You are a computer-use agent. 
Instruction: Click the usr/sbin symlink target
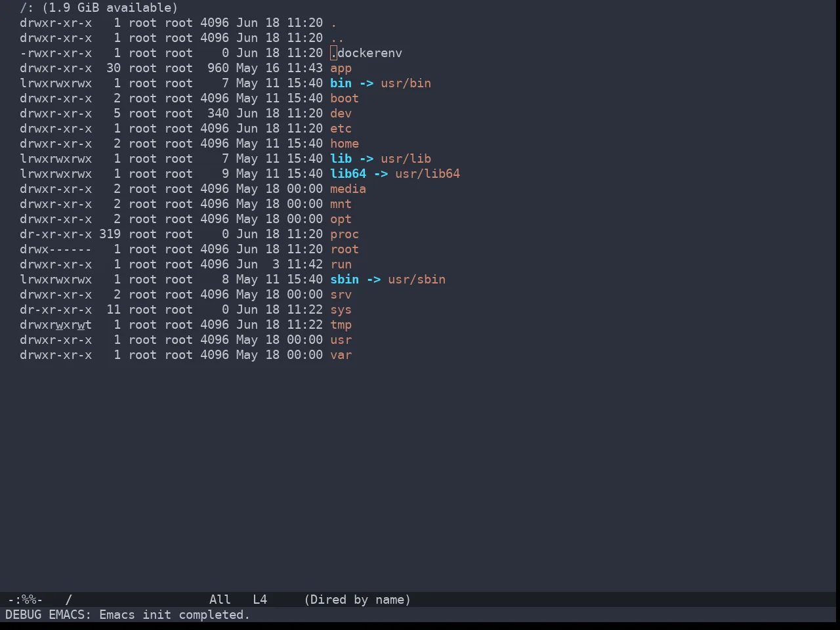417,280
